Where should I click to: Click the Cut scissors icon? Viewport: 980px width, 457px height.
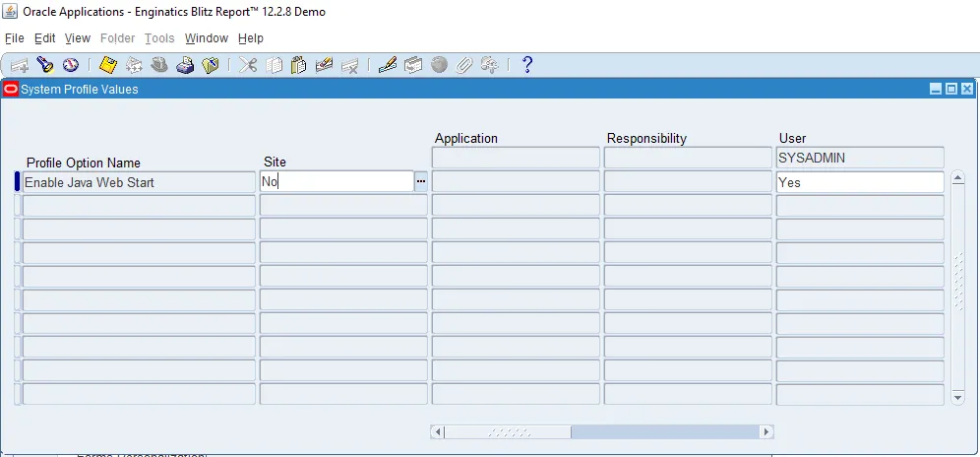(248, 65)
